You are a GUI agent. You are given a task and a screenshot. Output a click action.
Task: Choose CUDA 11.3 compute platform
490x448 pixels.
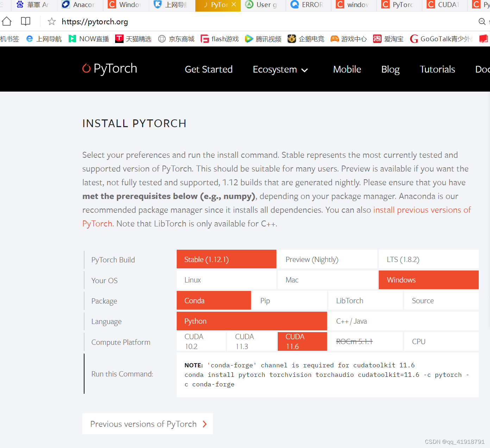pos(252,341)
